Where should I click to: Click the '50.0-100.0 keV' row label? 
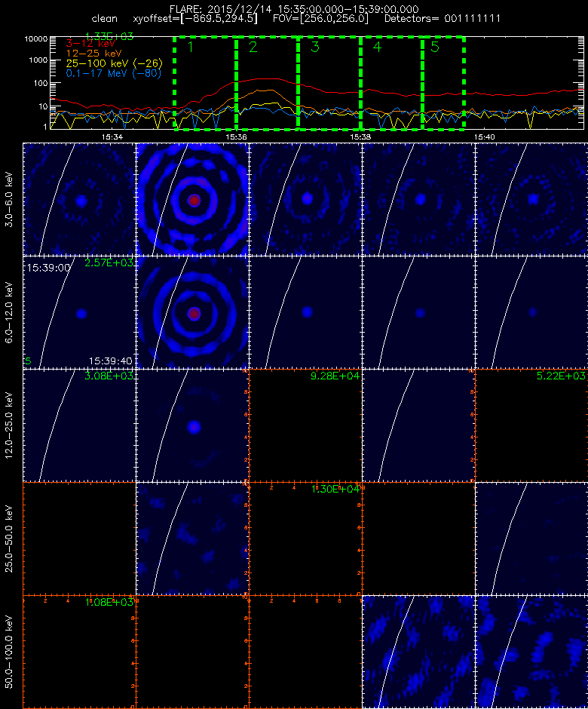pos(9,652)
